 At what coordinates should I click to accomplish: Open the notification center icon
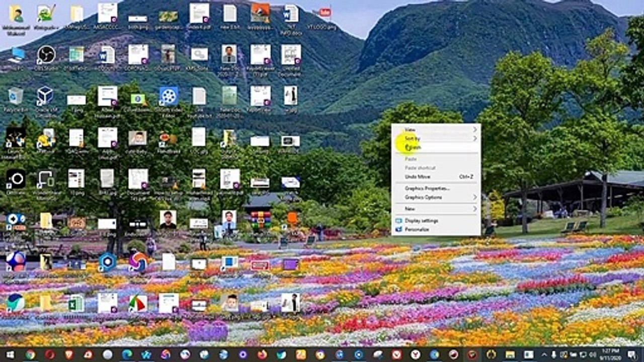coord(631,354)
